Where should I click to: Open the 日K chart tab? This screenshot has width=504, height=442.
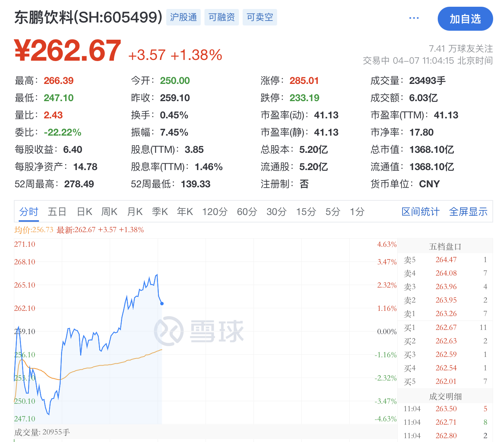tap(85, 212)
